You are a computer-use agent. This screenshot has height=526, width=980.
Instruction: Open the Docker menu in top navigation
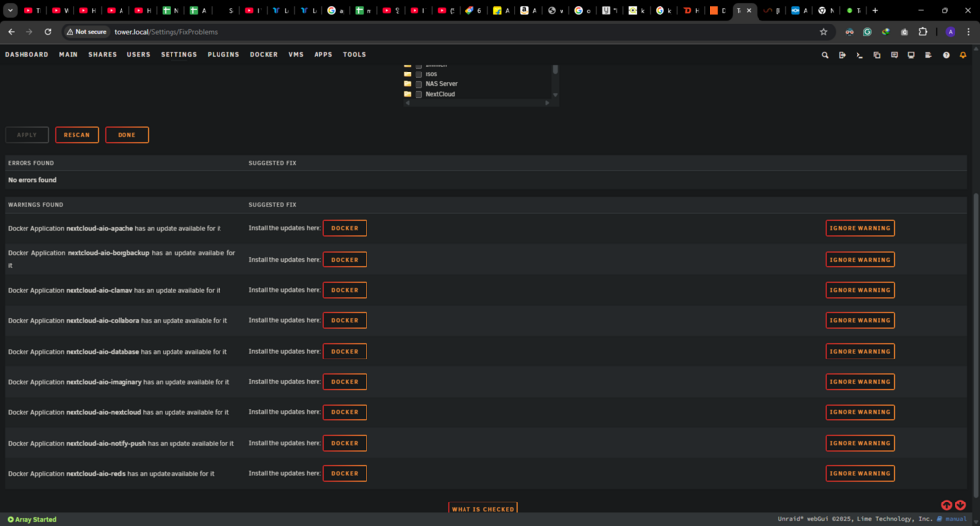[265, 54]
